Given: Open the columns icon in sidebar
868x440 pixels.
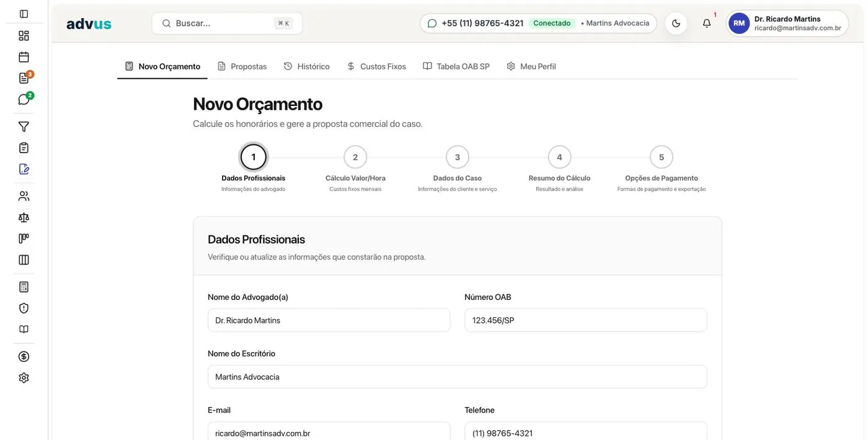Looking at the screenshot, I should point(24,260).
